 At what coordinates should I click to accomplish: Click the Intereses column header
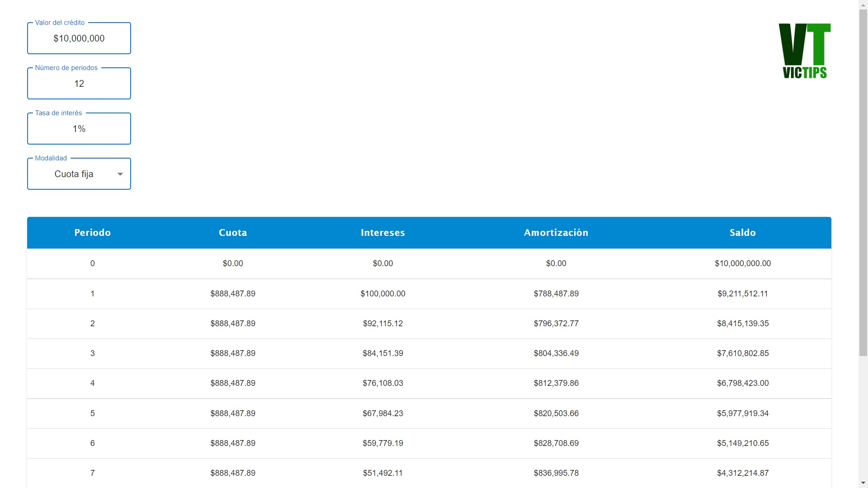click(x=383, y=233)
